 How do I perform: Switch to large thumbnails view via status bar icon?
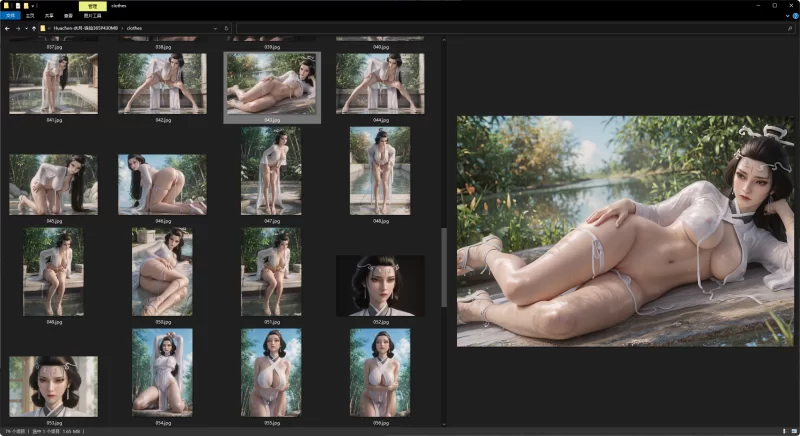pos(794,431)
